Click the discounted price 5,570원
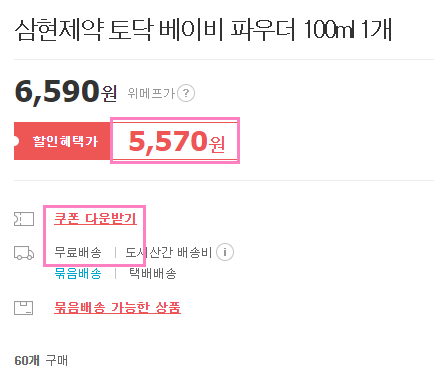This screenshot has width=434, height=373. click(x=177, y=141)
